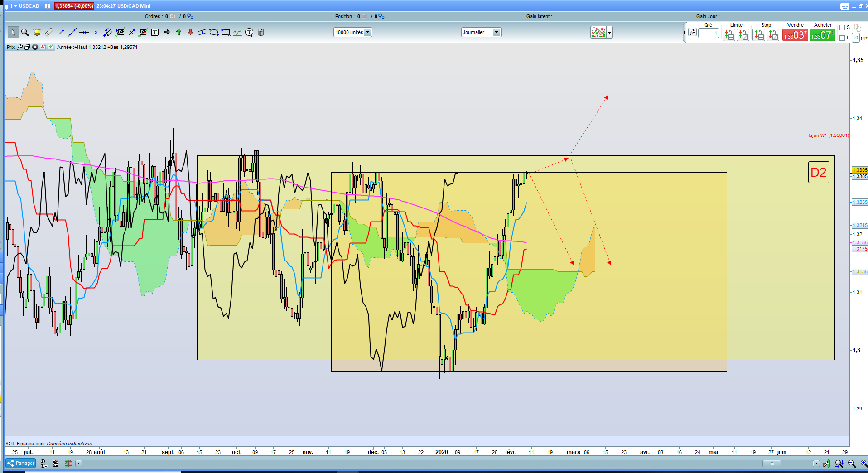Click the Vendre sell price button
868x473 pixels.
[795, 35]
